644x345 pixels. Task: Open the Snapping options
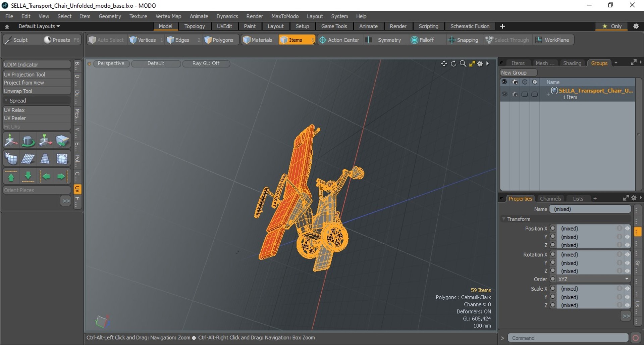463,40
